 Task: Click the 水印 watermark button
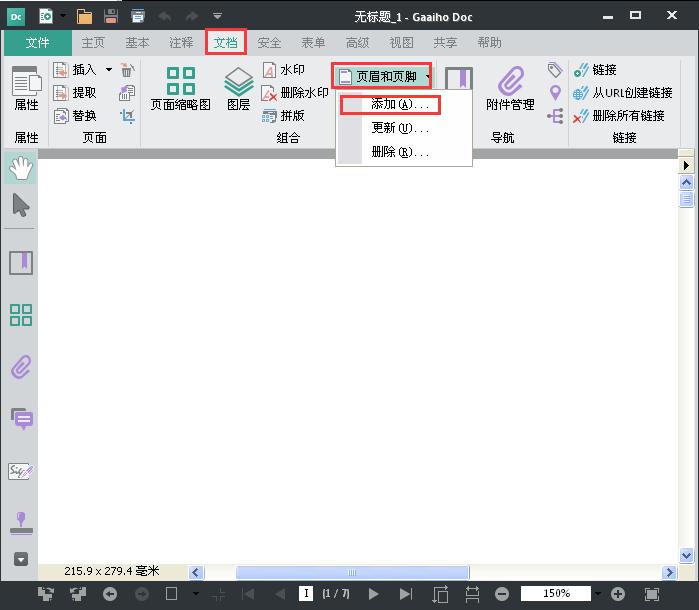point(284,70)
